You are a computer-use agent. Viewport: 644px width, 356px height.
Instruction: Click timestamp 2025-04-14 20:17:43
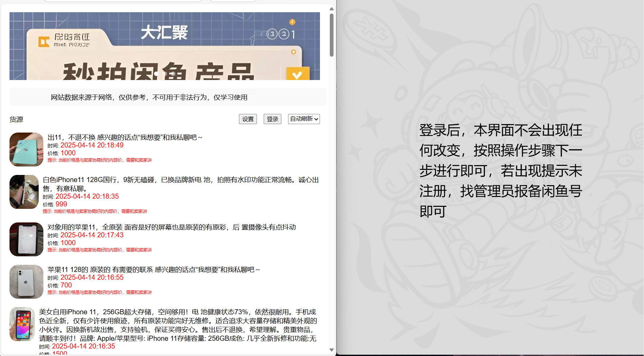pos(92,235)
